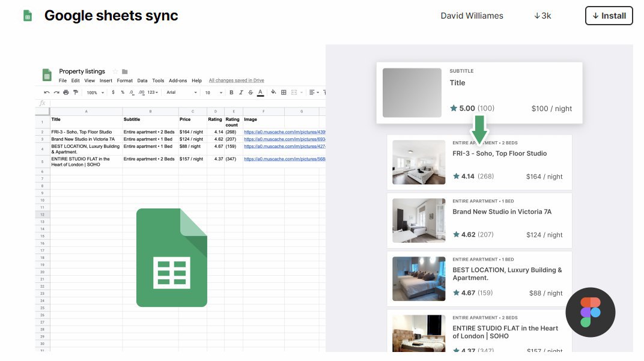
Task: Click the $124 / night price on card
Action: click(x=544, y=235)
